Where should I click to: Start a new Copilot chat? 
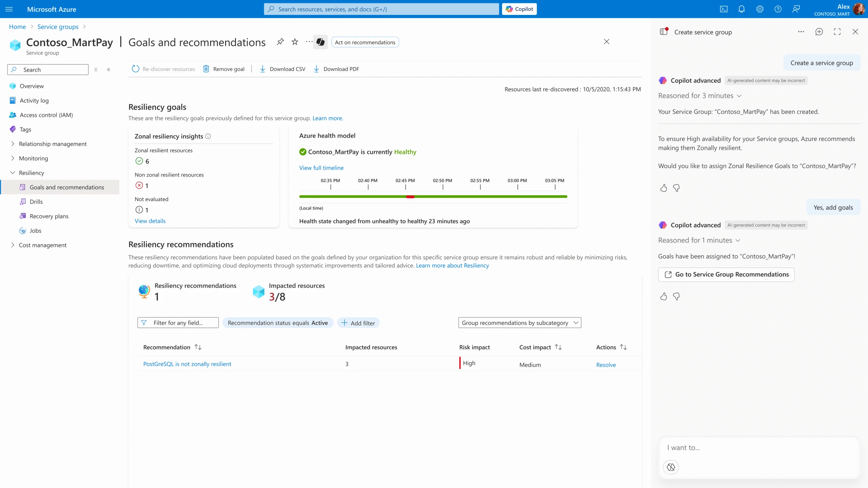[819, 32]
